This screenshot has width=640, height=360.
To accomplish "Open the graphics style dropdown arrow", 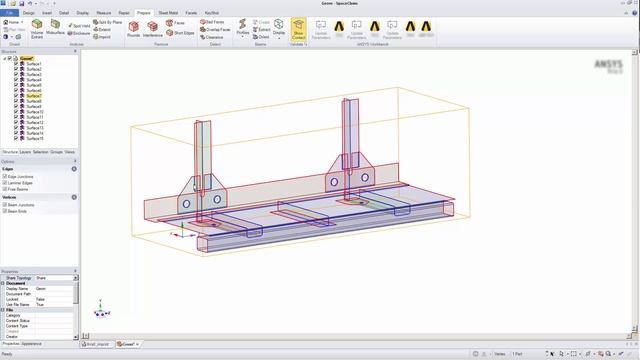I will 11,37.
